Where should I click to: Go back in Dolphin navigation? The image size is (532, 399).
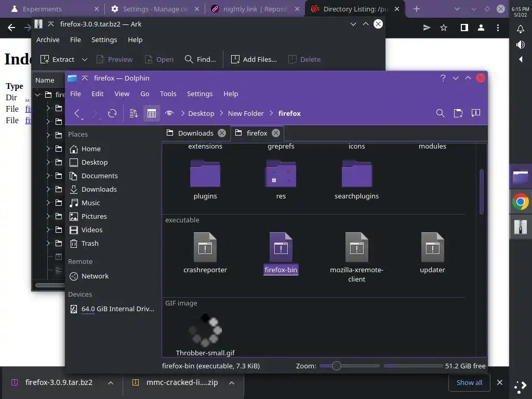(77, 113)
